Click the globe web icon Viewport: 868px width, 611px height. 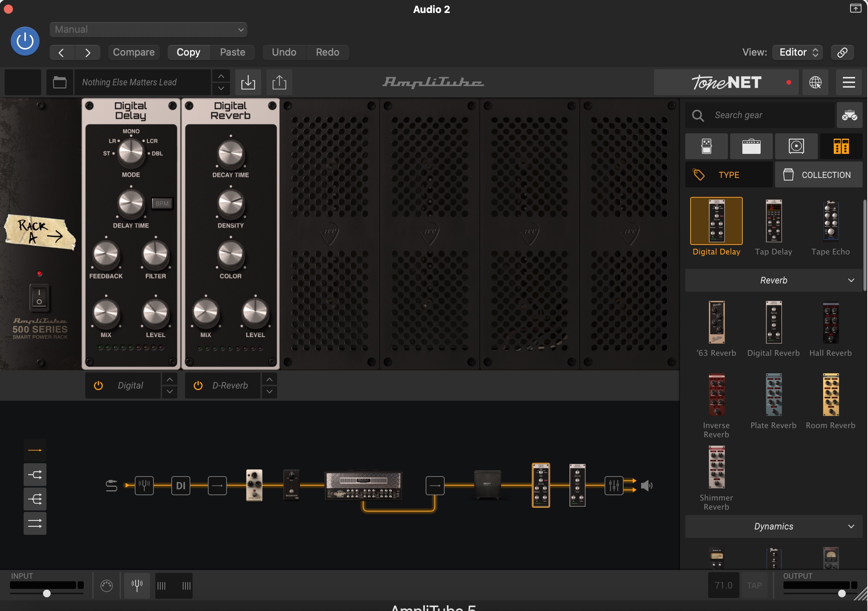point(815,82)
